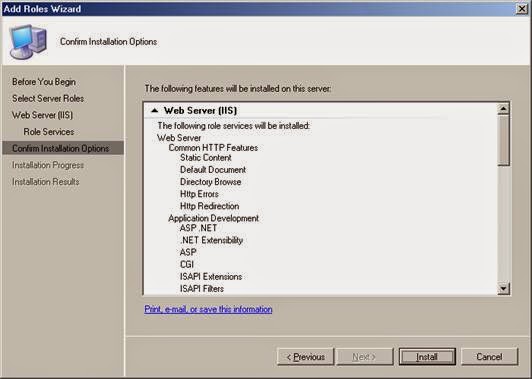Viewport: 532px width, 379px height.
Task: Click scrollbar up arrow in features list
Action: [503, 109]
